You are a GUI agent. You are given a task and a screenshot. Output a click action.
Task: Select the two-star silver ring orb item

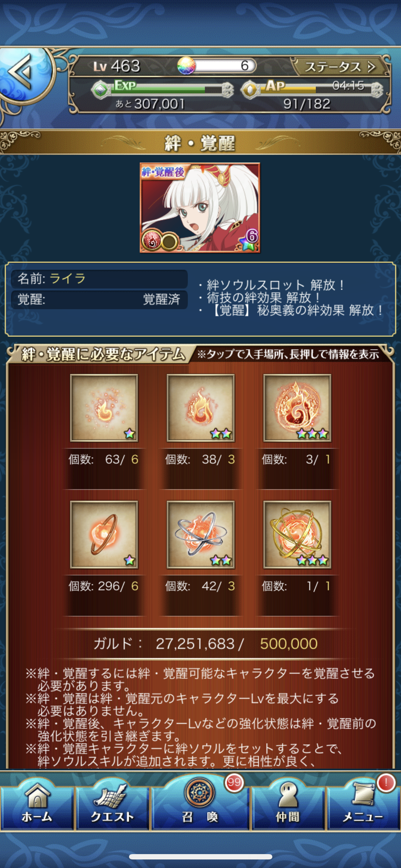pos(201,534)
